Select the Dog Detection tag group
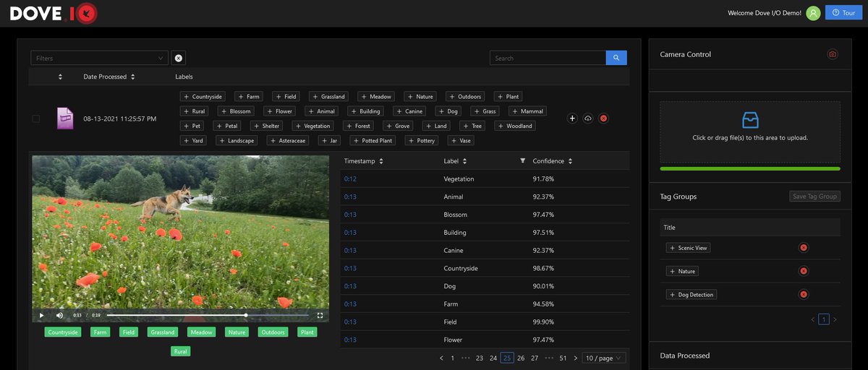Viewport: 868px width, 370px height. click(692, 295)
